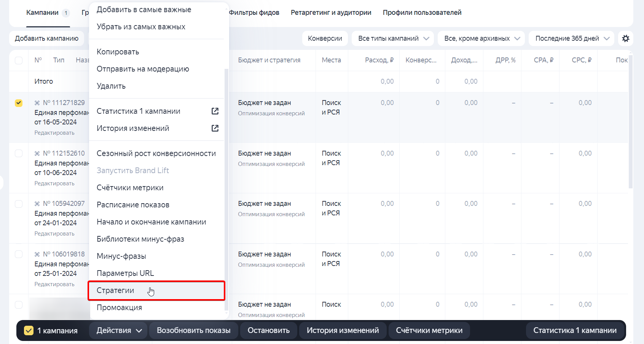Check the checkbox for campaign № 112152610
The height and width of the screenshot is (344, 644).
[x=19, y=153]
